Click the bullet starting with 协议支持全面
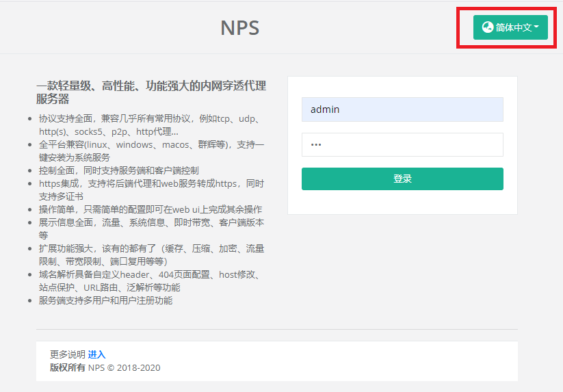Viewport: 563px width, 392px height. 150,125
